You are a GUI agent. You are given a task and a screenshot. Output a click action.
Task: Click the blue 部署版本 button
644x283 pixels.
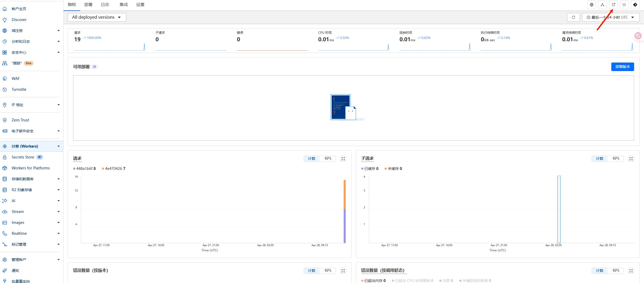[x=622, y=67]
